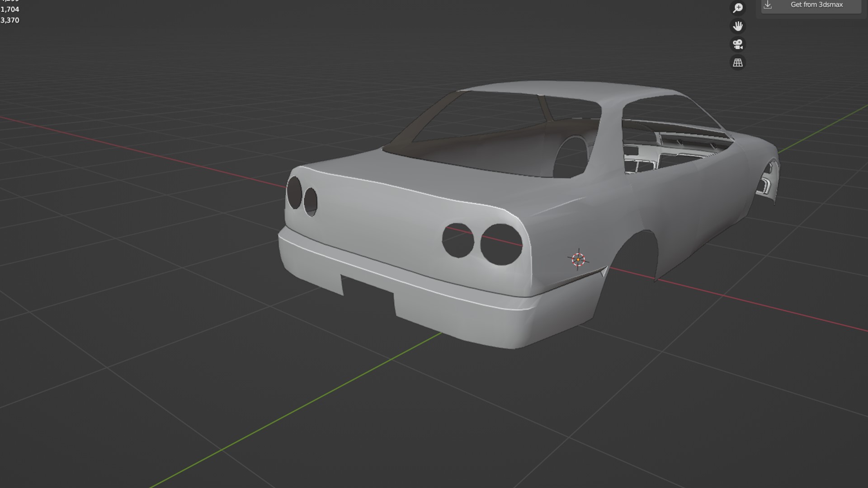Click the 3,370 statistics value

10,20
